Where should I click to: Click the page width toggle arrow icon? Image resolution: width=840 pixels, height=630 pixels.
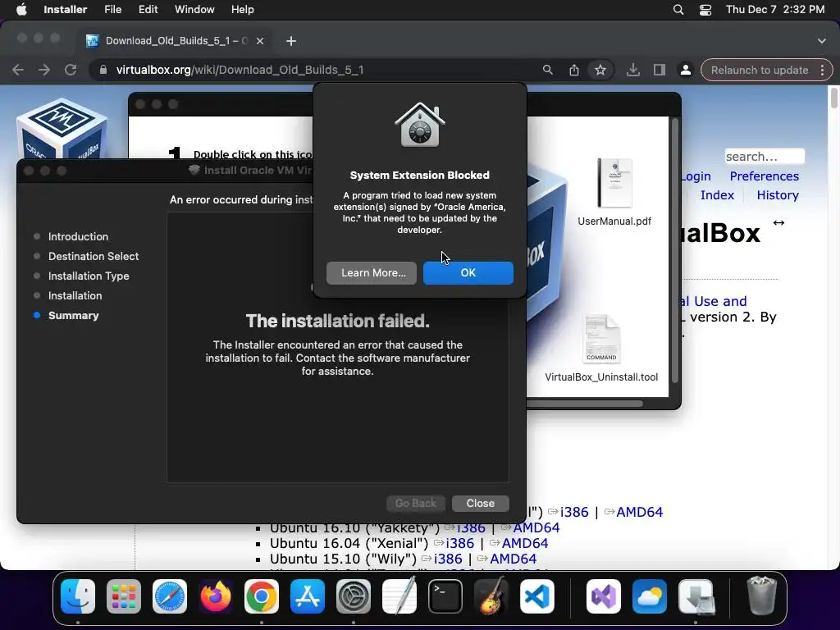point(778,222)
